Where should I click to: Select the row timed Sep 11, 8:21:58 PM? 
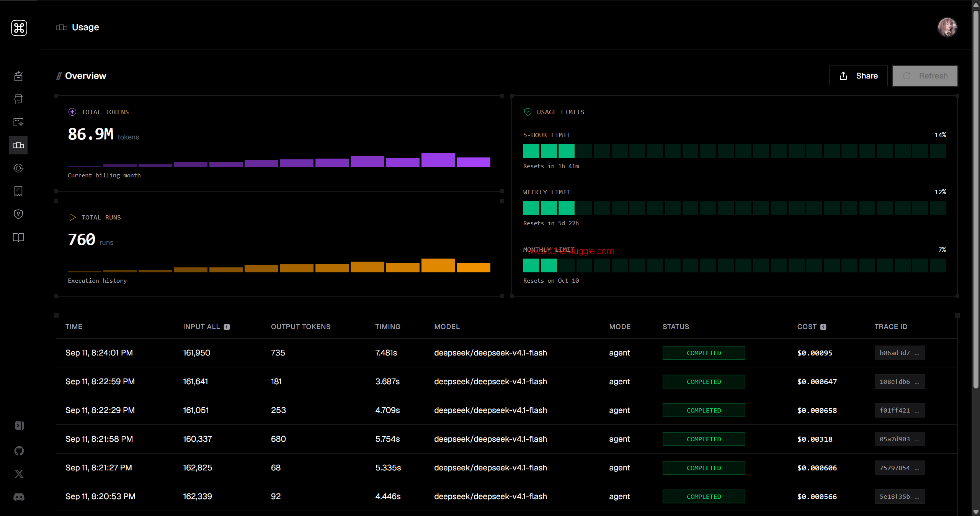(x=507, y=439)
